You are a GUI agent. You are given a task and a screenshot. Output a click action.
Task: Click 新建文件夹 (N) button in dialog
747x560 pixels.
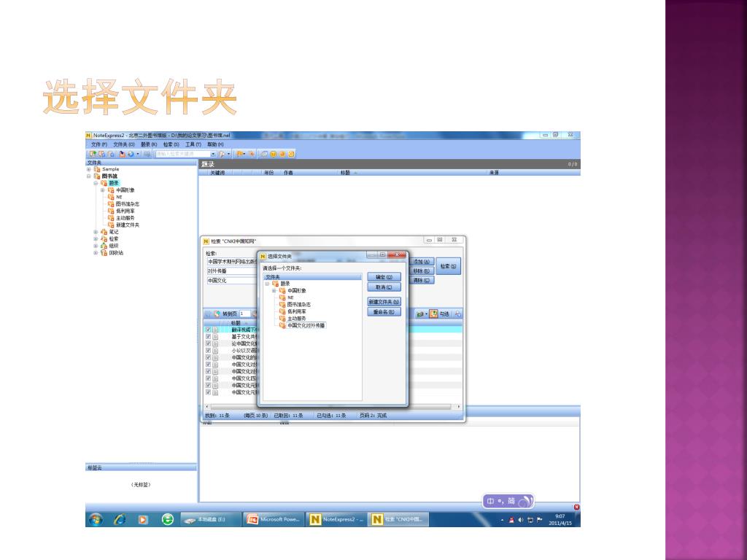coord(384,302)
